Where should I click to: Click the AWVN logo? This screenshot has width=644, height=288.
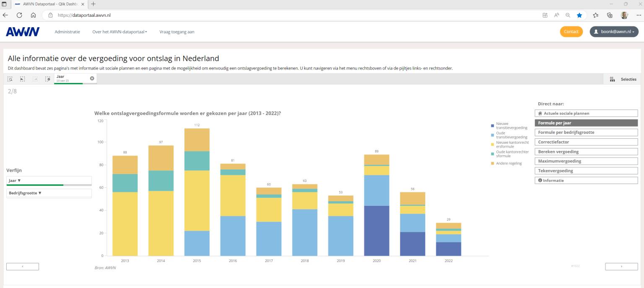pos(23,32)
